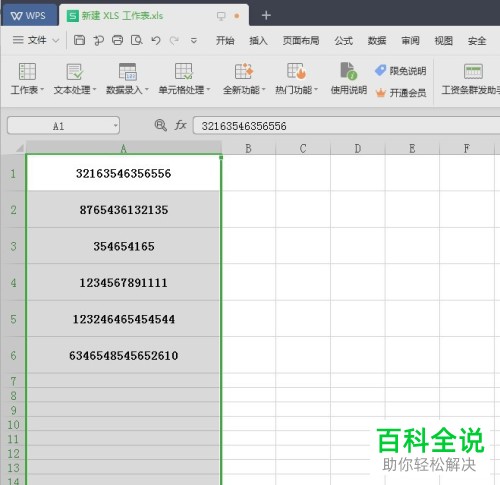Click the 限免说明 button
The image size is (500, 485).
(401, 71)
